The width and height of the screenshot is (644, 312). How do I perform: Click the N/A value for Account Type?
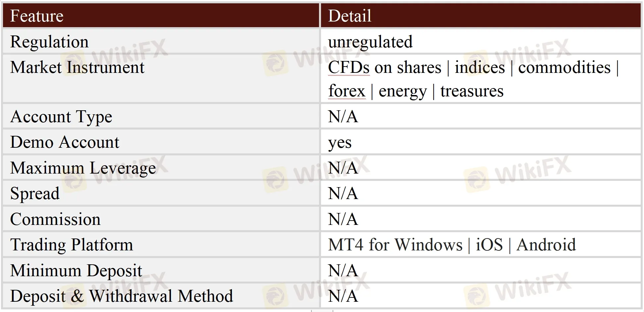click(343, 117)
